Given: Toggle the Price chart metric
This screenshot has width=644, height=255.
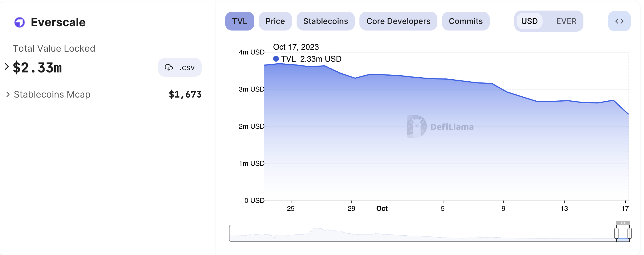Looking at the screenshot, I should tap(275, 21).
